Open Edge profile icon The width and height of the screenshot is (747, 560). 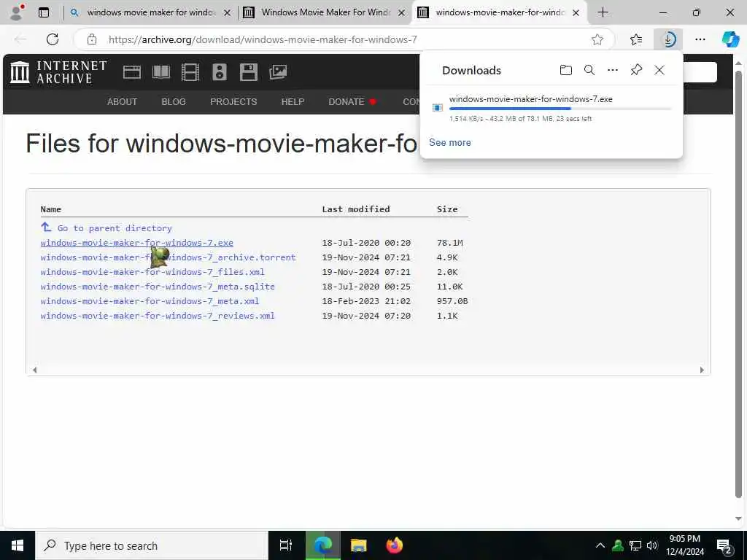point(16,12)
